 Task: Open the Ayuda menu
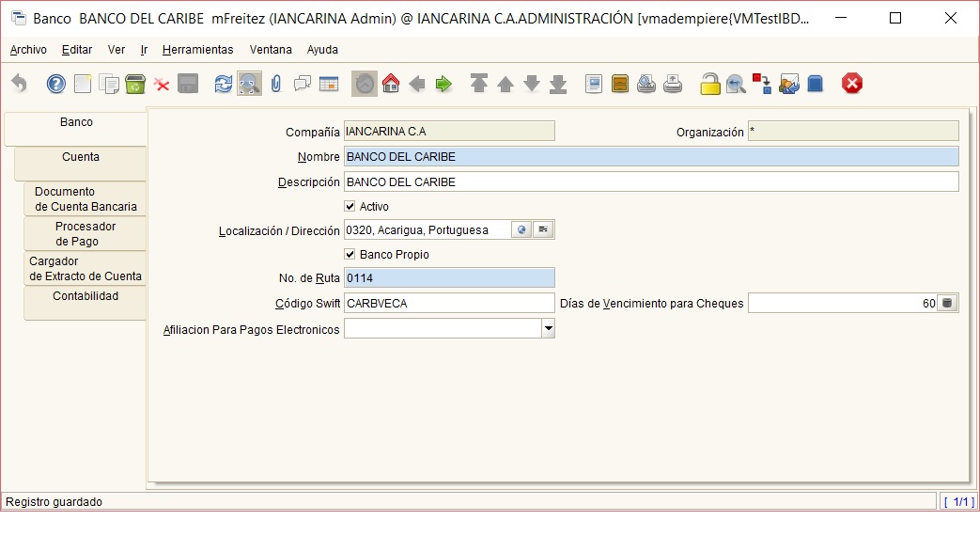click(x=322, y=50)
